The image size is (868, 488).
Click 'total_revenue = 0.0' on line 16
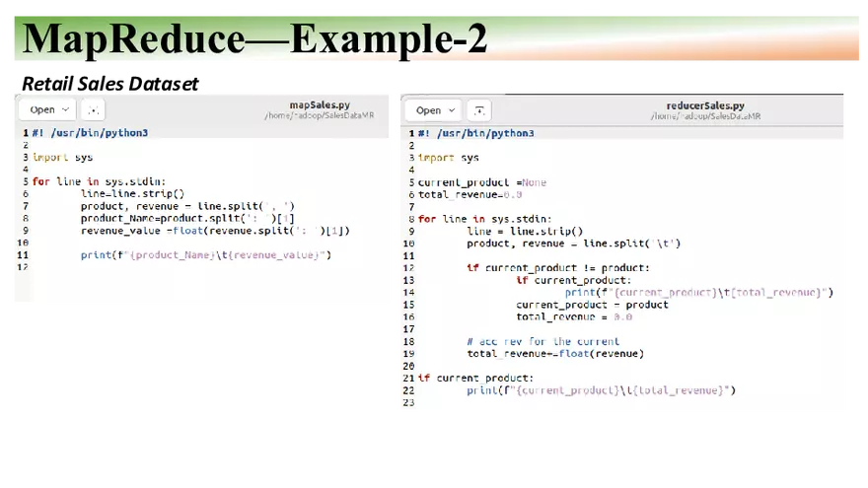(x=574, y=316)
